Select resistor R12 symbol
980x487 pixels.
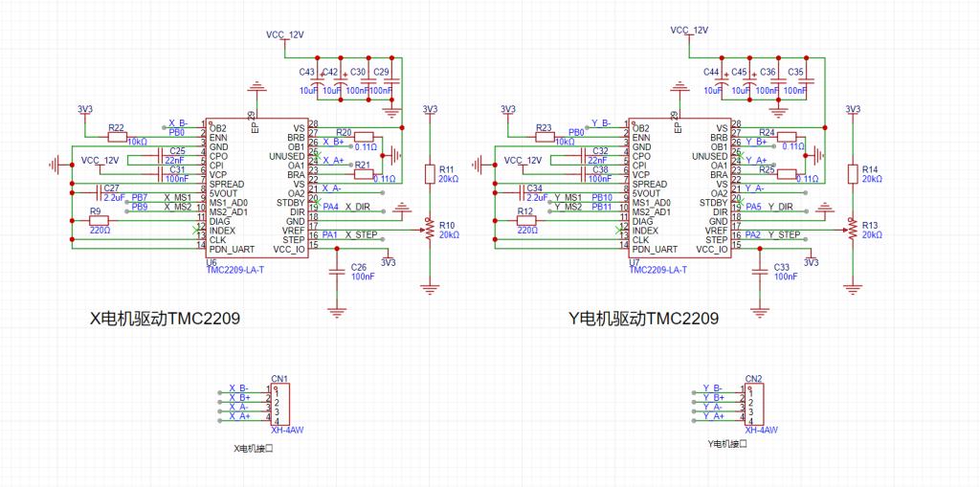point(525,220)
